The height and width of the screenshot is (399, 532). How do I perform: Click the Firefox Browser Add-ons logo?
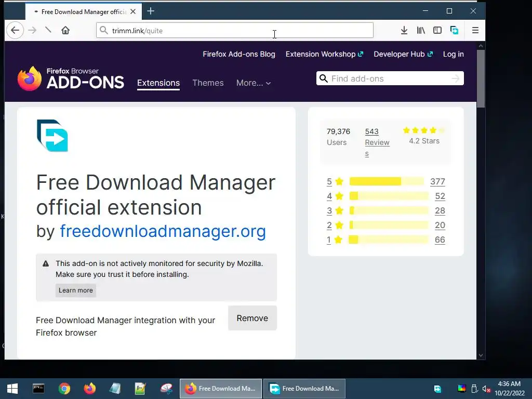(71, 79)
